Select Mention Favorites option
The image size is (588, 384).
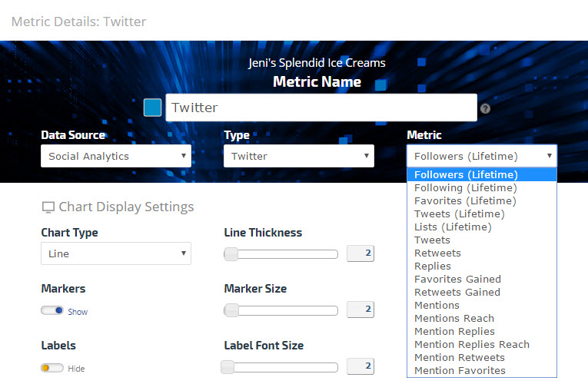[460, 370]
